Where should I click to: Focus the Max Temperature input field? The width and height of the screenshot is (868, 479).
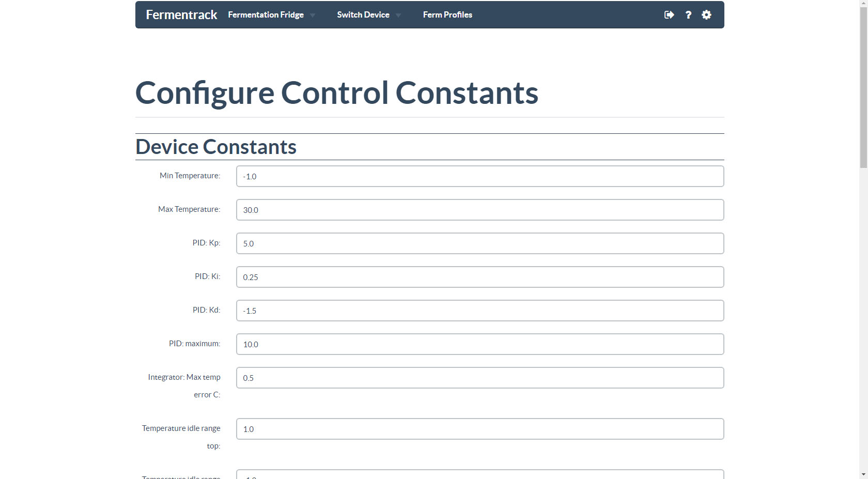pos(480,210)
